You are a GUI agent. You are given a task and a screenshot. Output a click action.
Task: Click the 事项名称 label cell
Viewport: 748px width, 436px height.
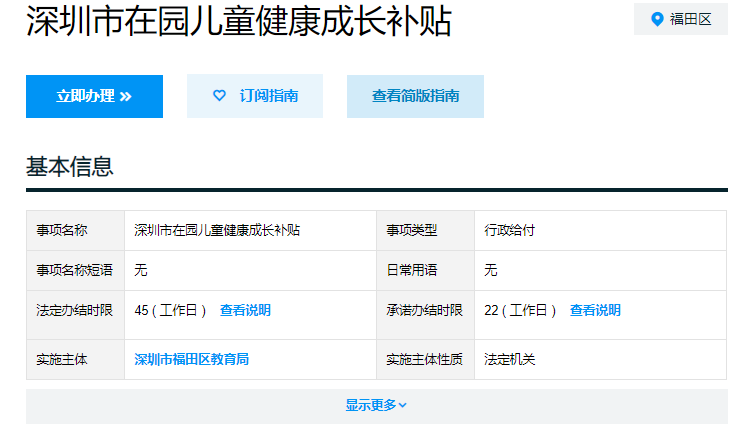click(75, 230)
